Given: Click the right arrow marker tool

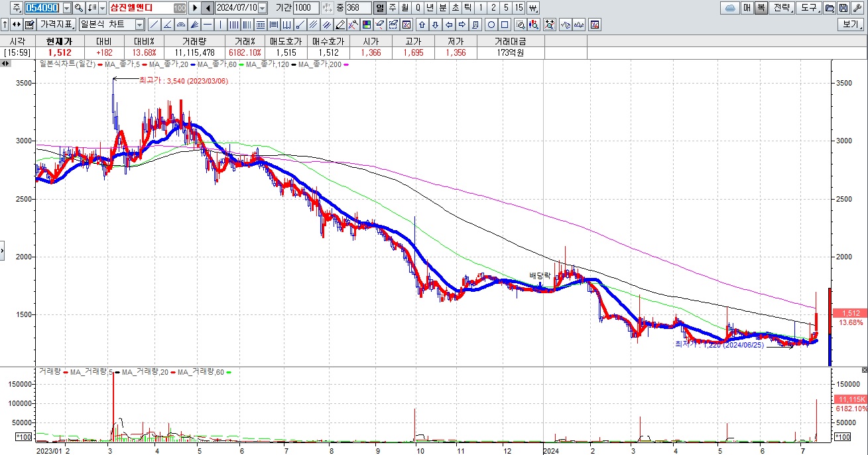Looking at the screenshot, I should [462, 25].
